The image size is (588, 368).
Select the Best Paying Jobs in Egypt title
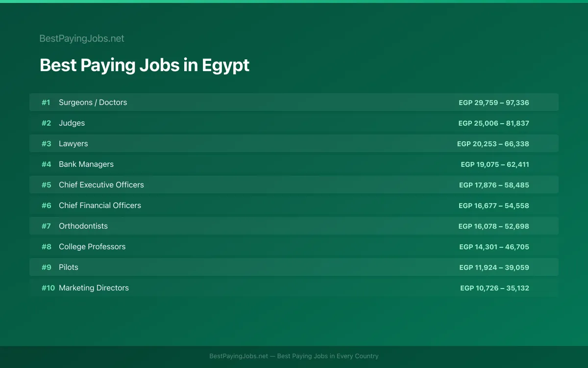145,65
